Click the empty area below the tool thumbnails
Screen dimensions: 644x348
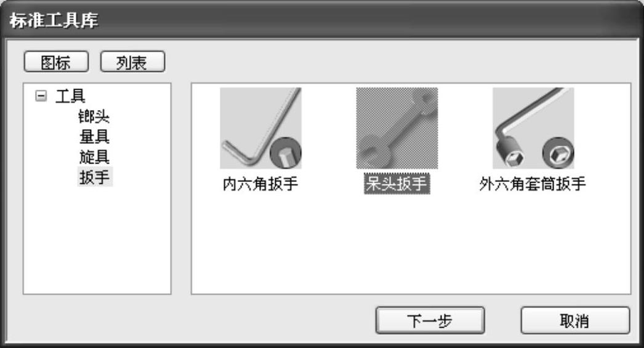pyautogui.click(x=411, y=244)
